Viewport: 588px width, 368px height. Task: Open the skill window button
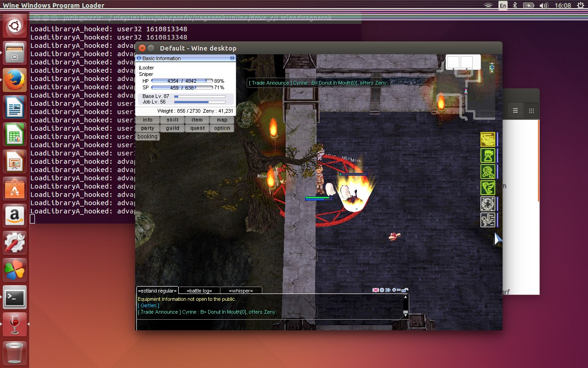(x=172, y=120)
